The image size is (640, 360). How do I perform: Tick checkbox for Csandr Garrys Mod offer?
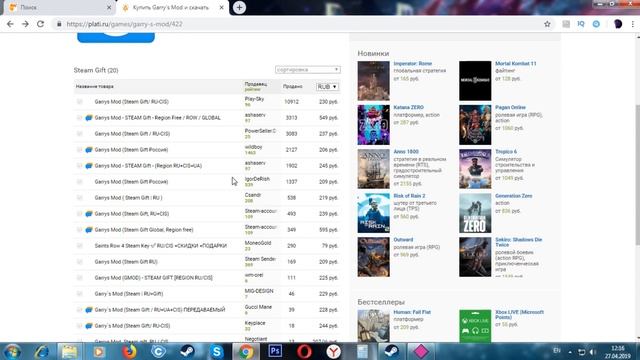point(80,198)
